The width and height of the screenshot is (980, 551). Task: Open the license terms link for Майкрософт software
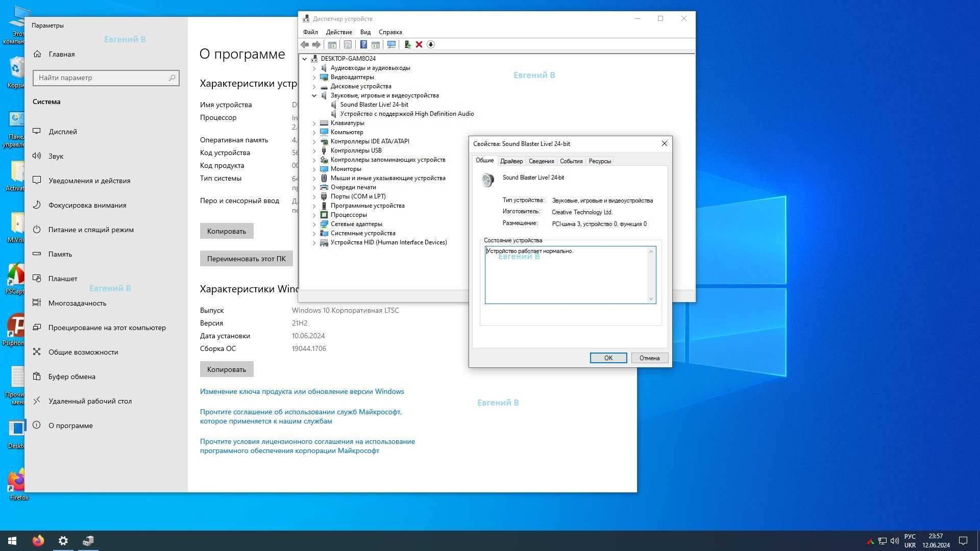pos(307,446)
